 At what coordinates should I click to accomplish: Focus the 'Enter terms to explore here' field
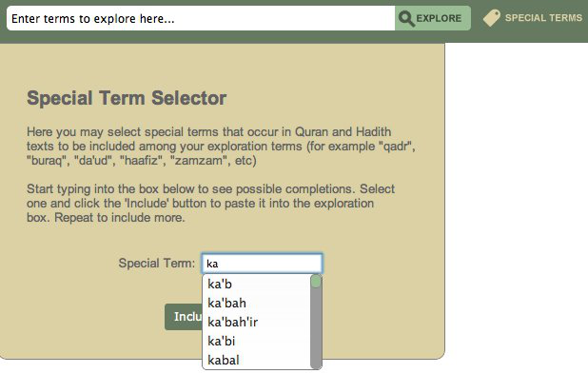coord(201,18)
